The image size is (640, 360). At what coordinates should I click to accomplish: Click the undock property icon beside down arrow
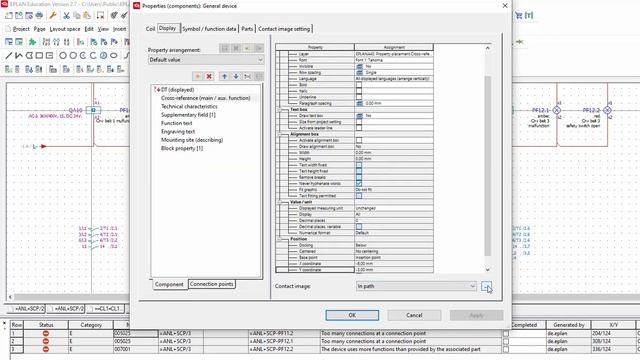247,76
